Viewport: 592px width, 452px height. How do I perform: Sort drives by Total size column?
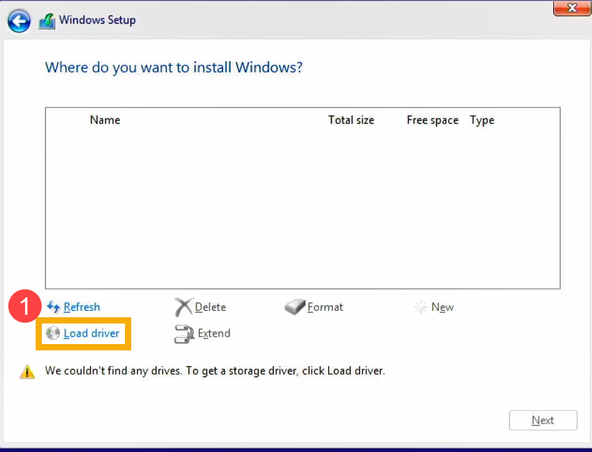(x=351, y=120)
